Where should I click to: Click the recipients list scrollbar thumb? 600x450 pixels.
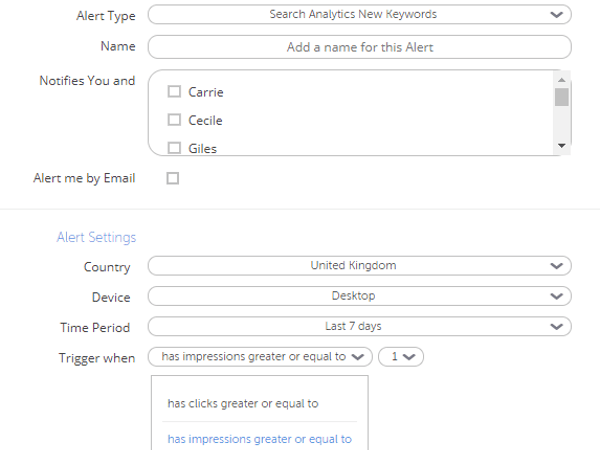(562, 97)
